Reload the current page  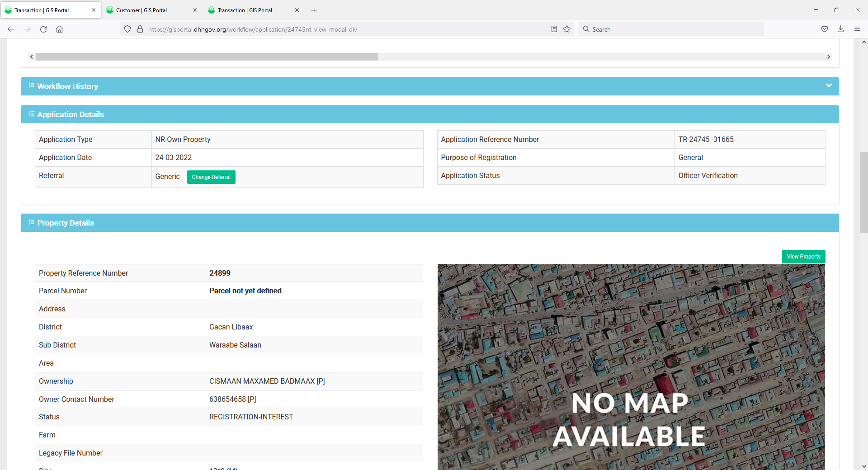(43, 29)
